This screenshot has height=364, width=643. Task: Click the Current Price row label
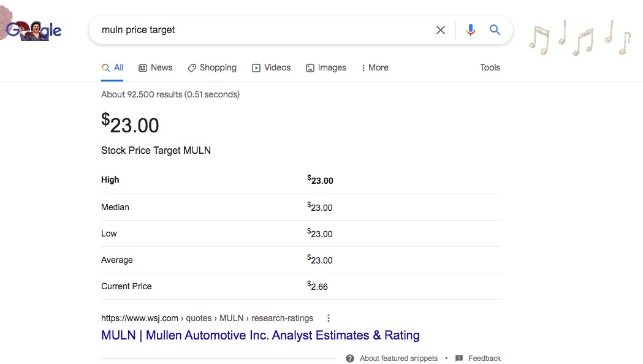126,286
